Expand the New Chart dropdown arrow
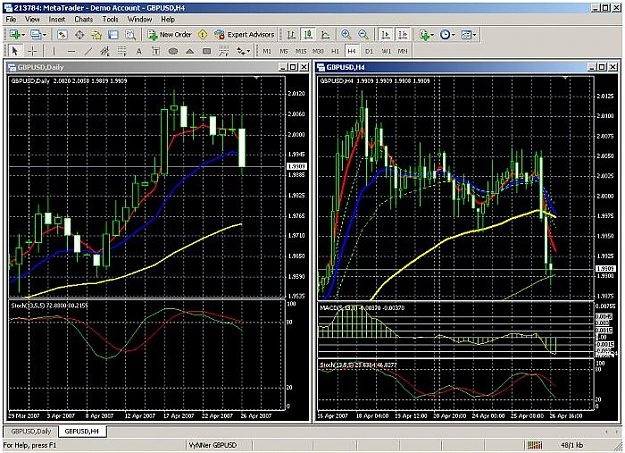625x453 pixels. (24, 35)
